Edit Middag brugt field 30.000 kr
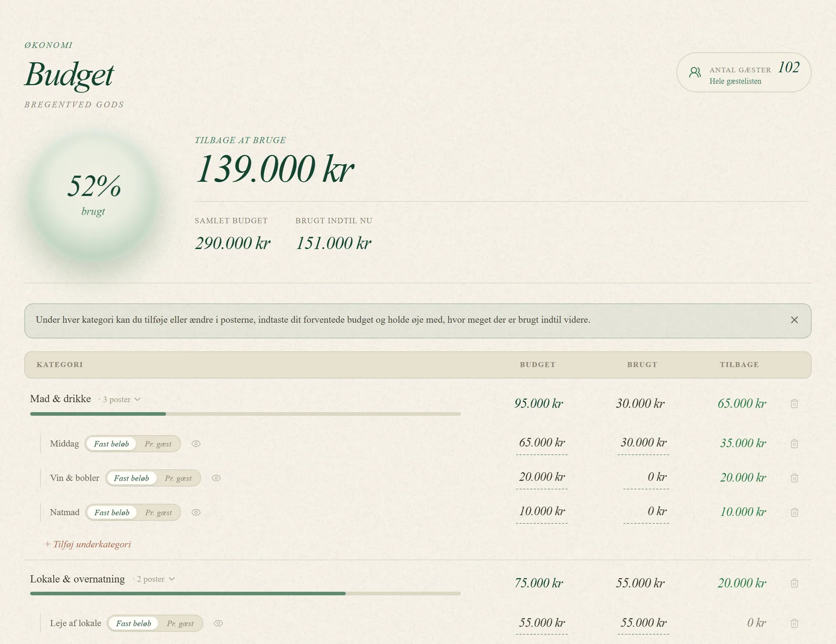 coord(643,443)
